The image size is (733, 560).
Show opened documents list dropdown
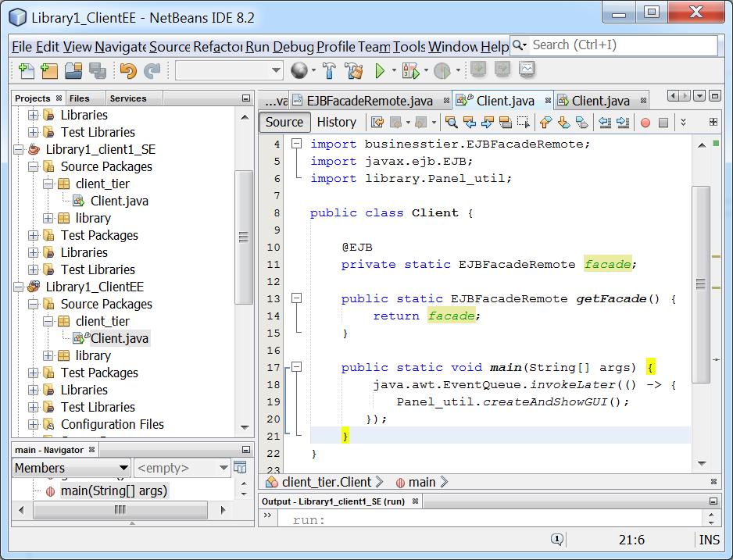pyautogui.click(x=699, y=96)
